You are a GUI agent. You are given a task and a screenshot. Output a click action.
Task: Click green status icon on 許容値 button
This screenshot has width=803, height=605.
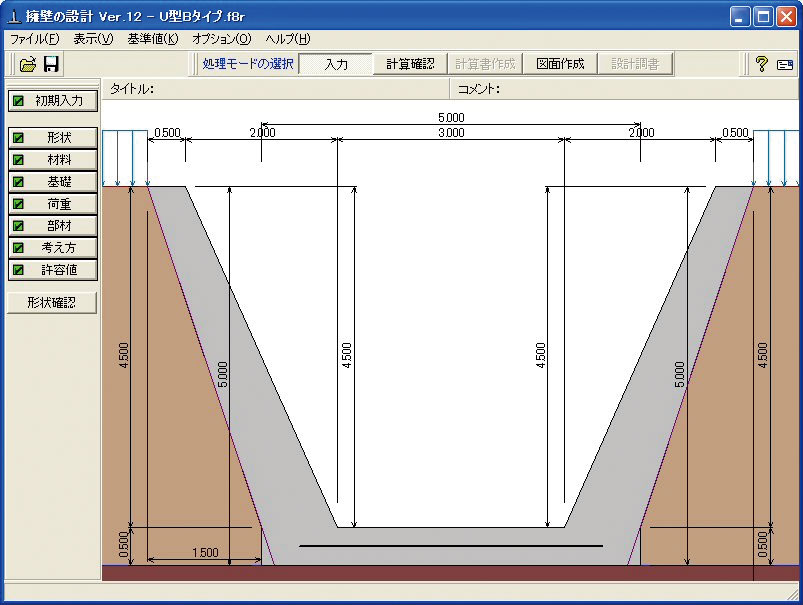[18, 270]
